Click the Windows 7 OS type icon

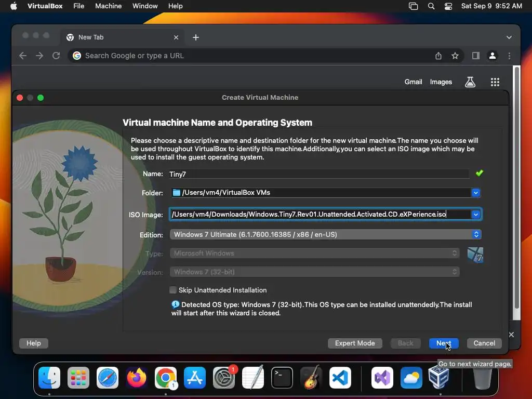pos(475,255)
